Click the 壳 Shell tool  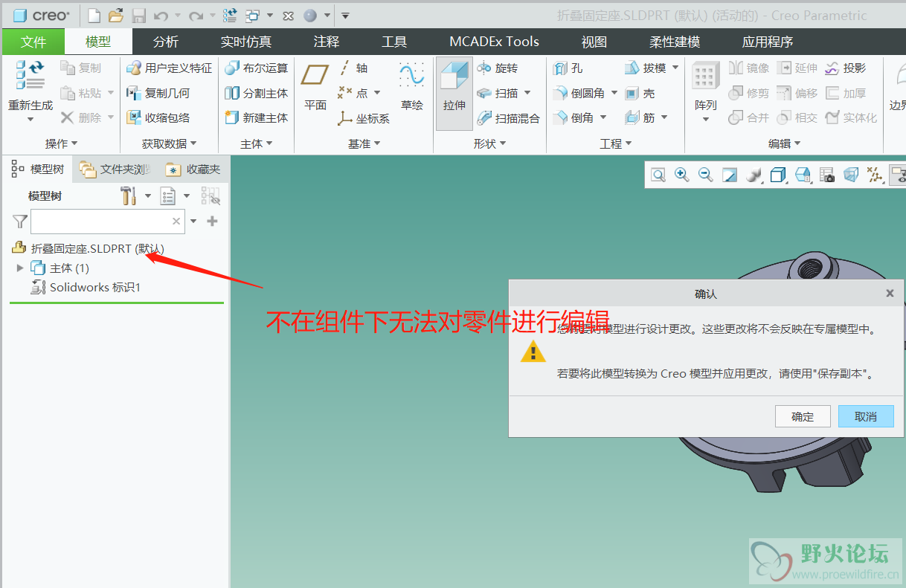point(640,93)
